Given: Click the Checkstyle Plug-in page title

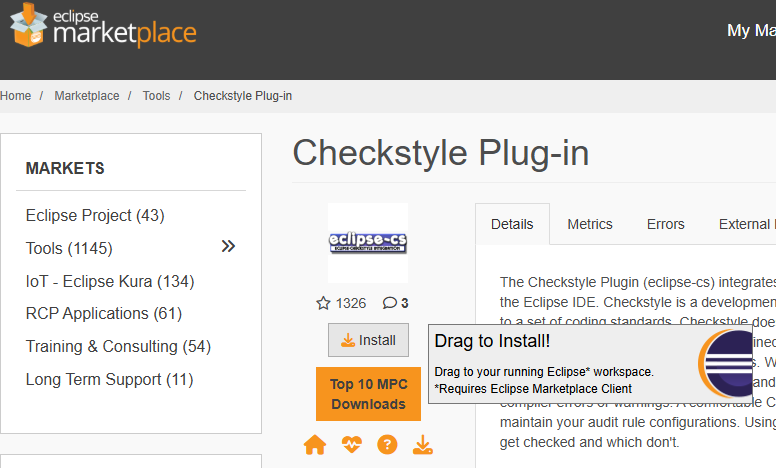Looking at the screenshot, I should click(441, 153).
